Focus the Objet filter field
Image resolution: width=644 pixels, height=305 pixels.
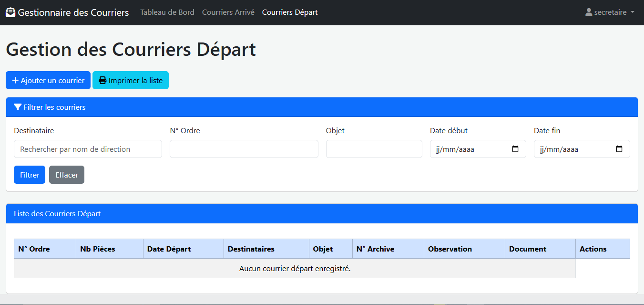click(374, 149)
